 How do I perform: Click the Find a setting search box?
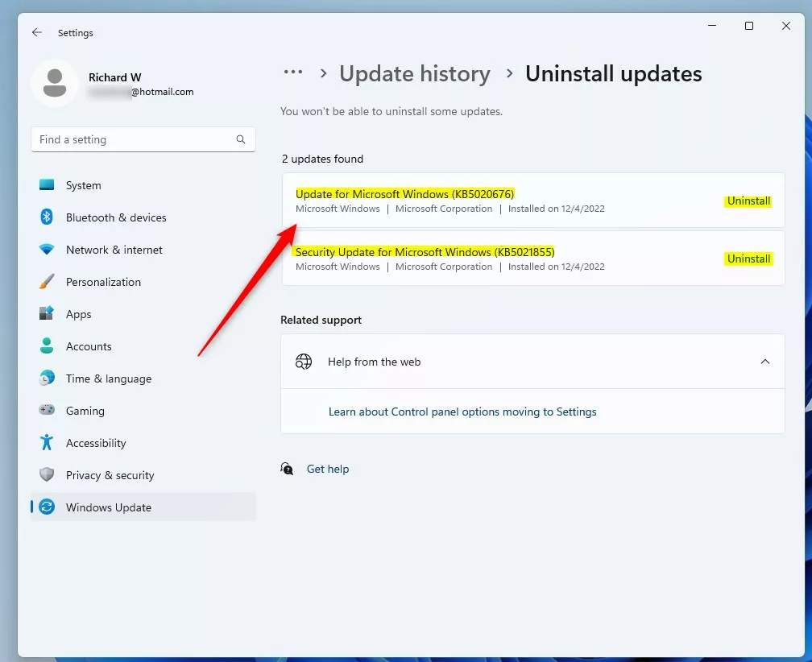pyautogui.click(x=143, y=139)
